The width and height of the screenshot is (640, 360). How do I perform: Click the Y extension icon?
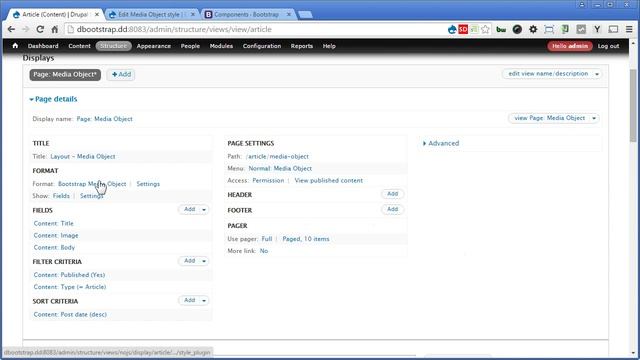597,29
